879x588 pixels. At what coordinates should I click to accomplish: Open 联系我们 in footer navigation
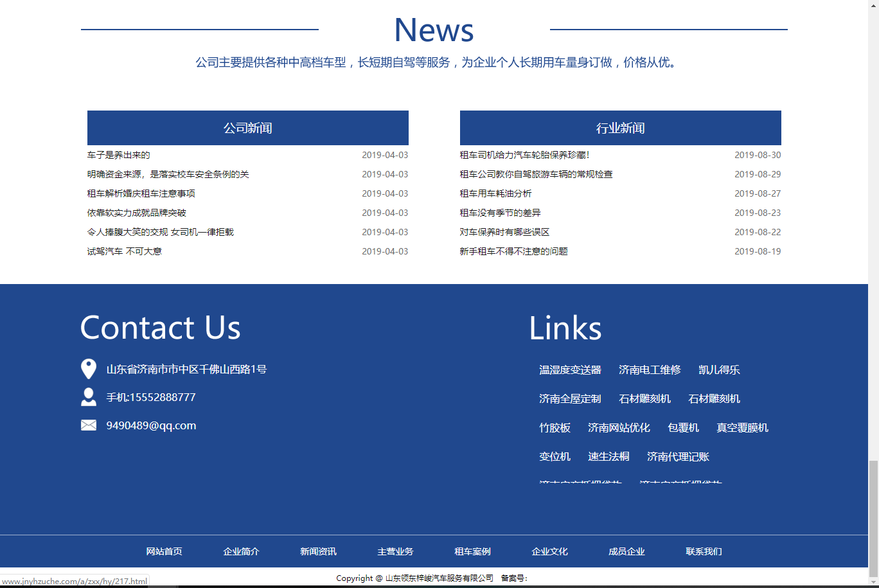click(x=704, y=551)
